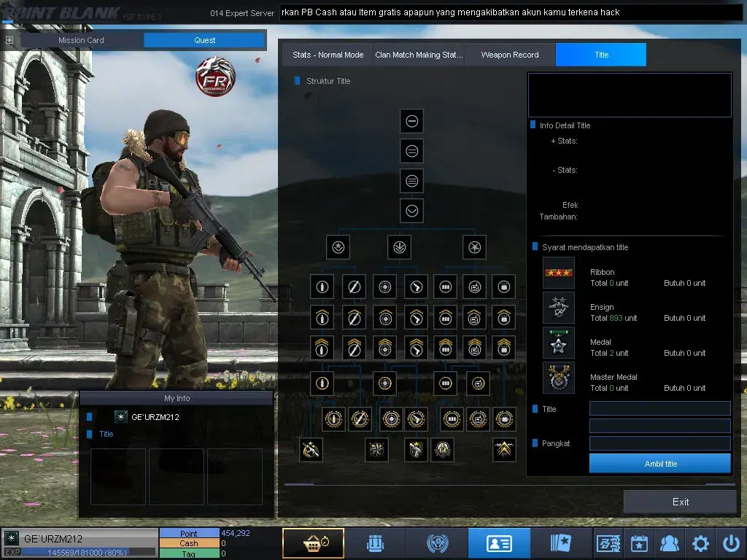Select the triple-chevron slashed knife title icon
747x560 pixels.
tap(354, 348)
